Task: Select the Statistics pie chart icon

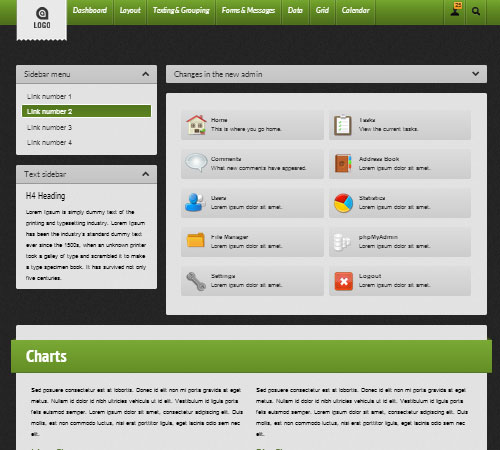Action: (343, 203)
